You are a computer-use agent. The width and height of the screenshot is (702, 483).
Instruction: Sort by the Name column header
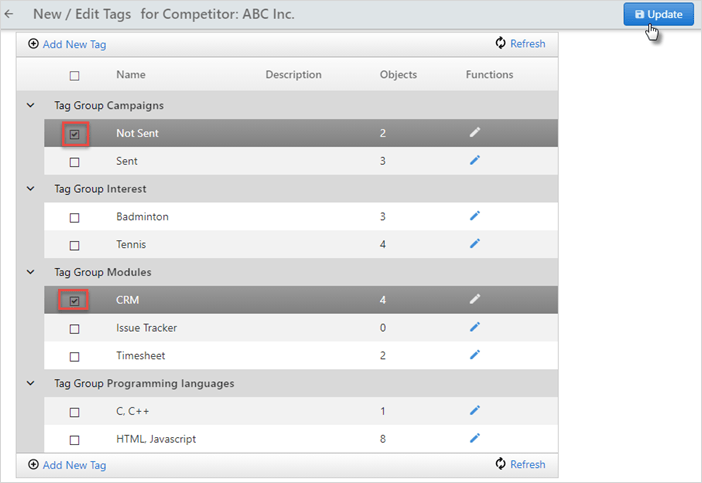tap(131, 75)
